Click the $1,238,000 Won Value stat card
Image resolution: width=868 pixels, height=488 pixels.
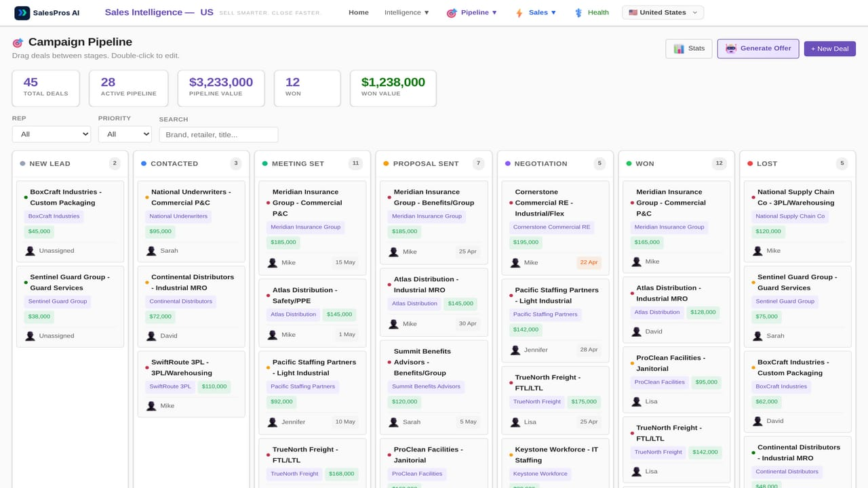point(393,88)
